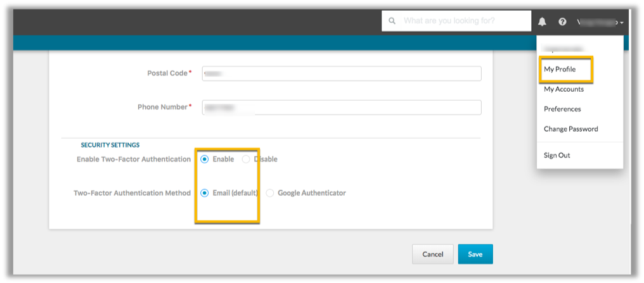Click into the Phone Number field
This screenshot has width=644, height=283.
tap(342, 108)
